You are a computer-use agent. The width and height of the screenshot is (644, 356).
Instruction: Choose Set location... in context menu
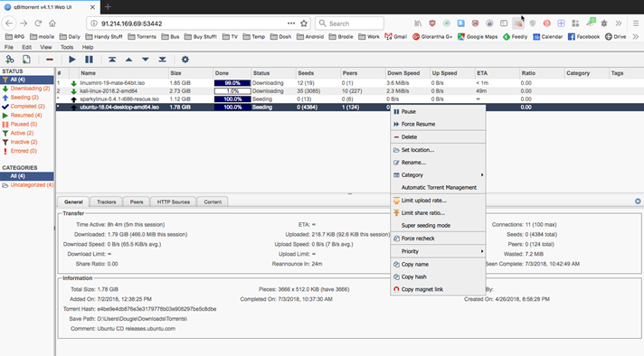pos(438,150)
